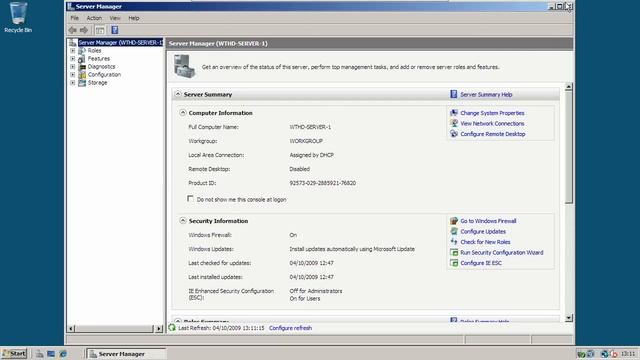Click the Configure Updates icon
Image resolution: width=640 pixels, height=360 pixels.
point(454,231)
